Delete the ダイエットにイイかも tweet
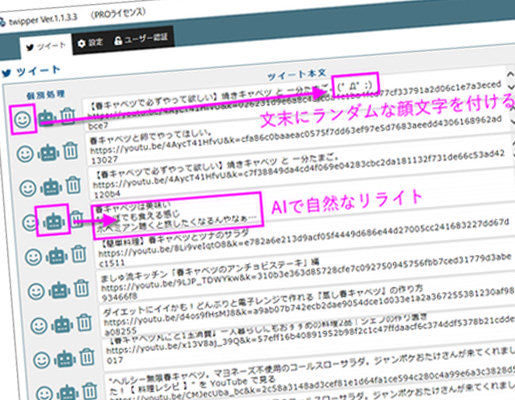The image size is (515, 400). 85,322
